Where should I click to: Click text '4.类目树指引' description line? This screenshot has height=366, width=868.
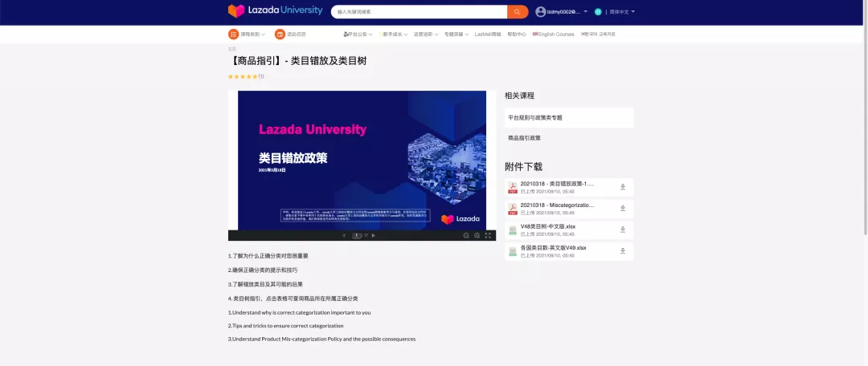point(293,299)
